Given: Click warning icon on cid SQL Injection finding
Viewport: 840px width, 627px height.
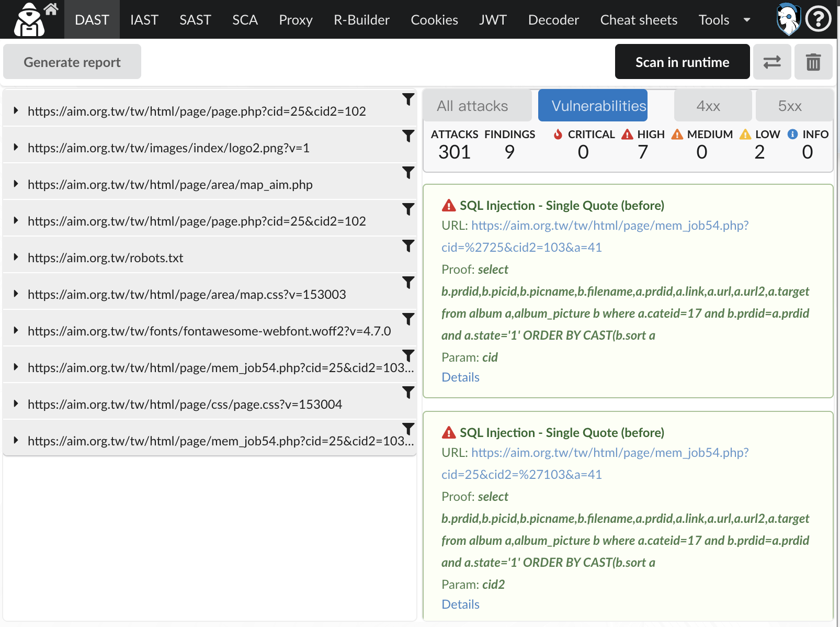Looking at the screenshot, I should (x=449, y=205).
